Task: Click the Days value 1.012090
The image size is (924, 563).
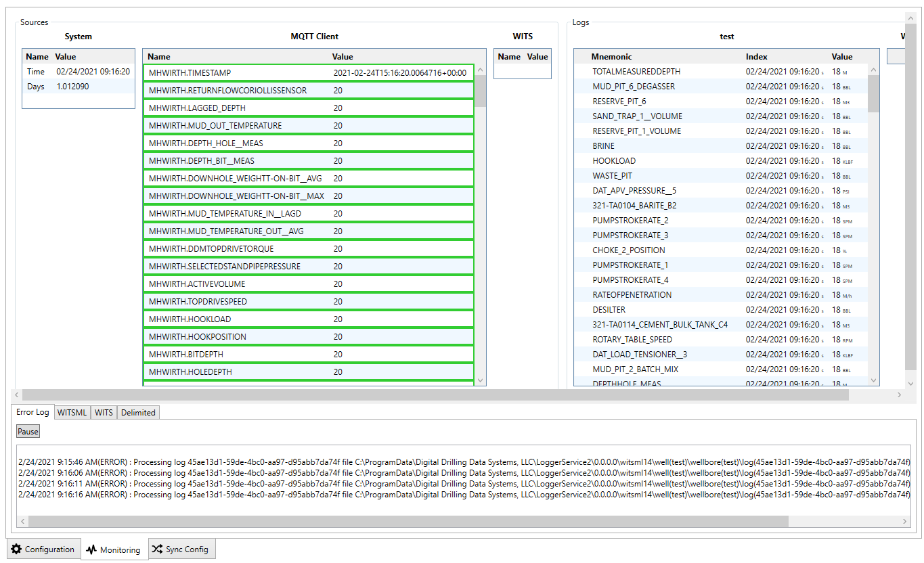Action: pyautogui.click(x=72, y=86)
